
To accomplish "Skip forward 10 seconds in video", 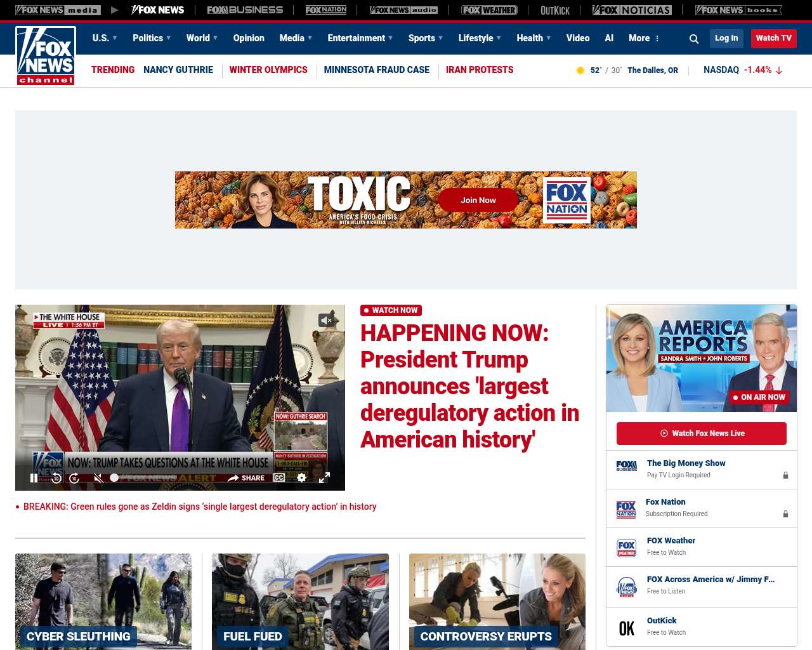I will pos(74,478).
